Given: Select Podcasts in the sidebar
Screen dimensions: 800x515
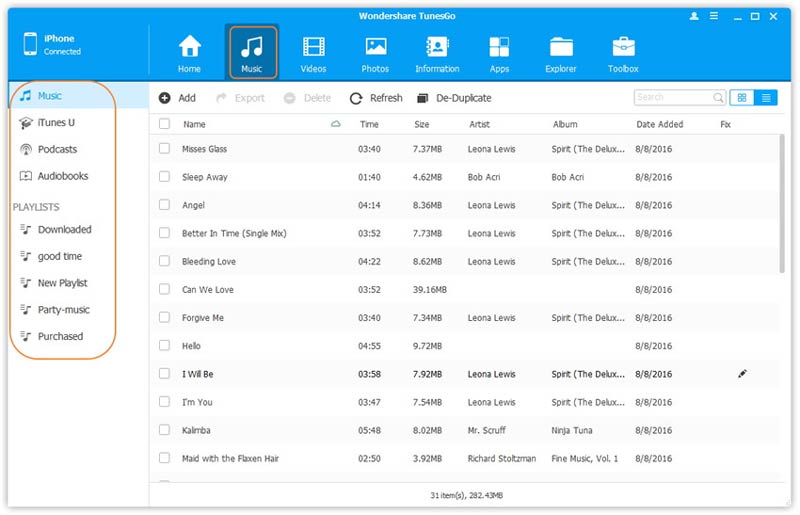Looking at the screenshot, I should coord(57,149).
